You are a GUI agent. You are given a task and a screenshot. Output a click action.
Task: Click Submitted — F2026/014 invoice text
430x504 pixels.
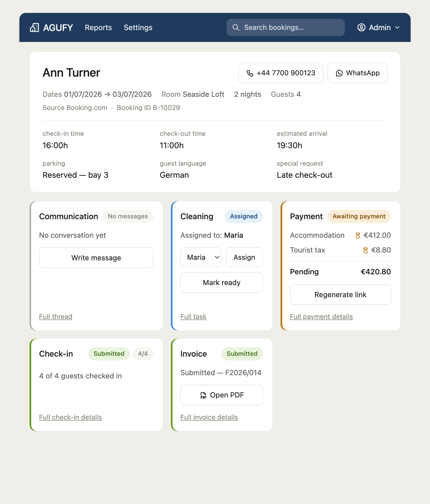coord(221,373)
